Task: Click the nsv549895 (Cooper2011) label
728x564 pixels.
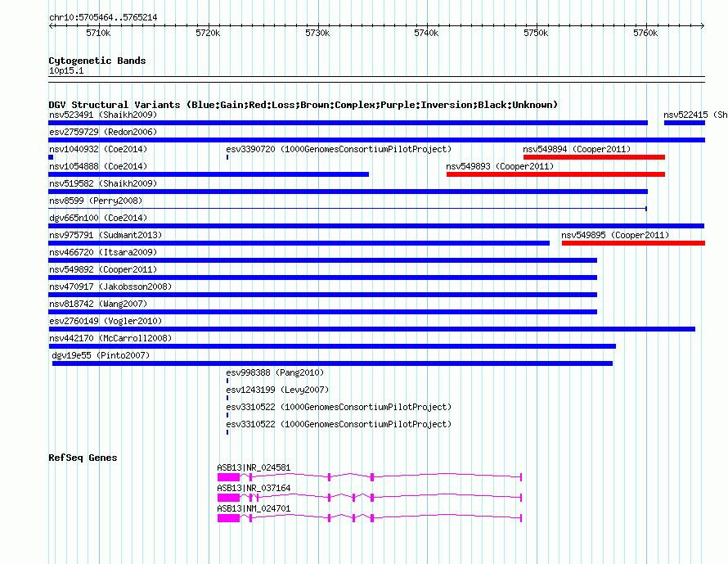Action: pyautogui.click(x=615, y=235)
